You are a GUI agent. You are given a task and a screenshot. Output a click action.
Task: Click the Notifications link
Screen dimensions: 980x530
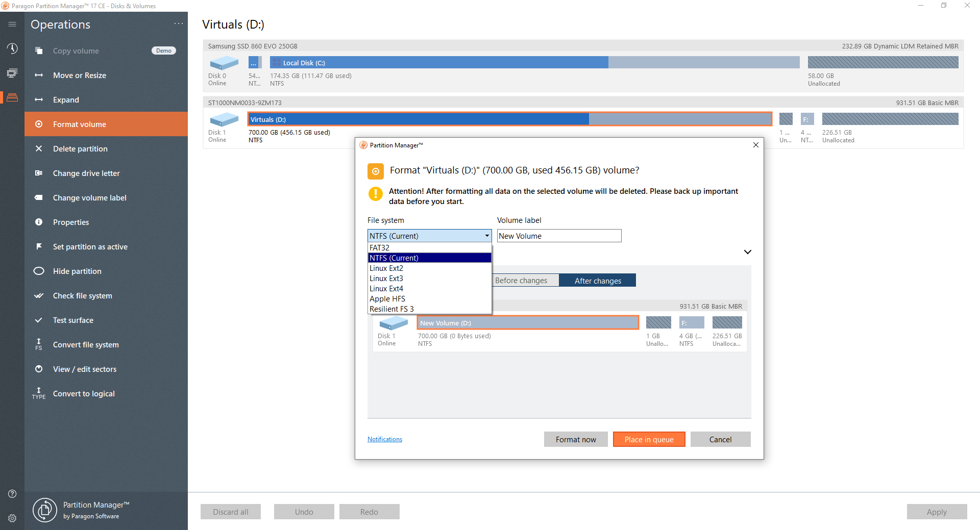tap(384, 439)
